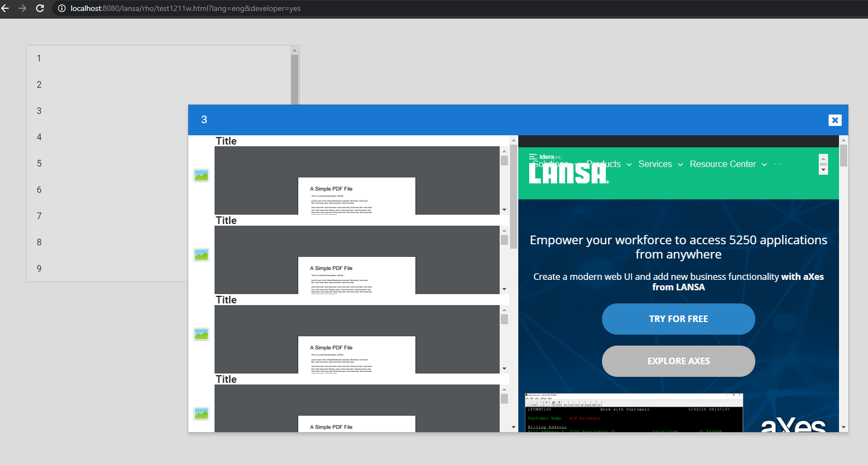Select row 5 in the list
Viewport: 868px width, 465px height.
tap(107, 163)
